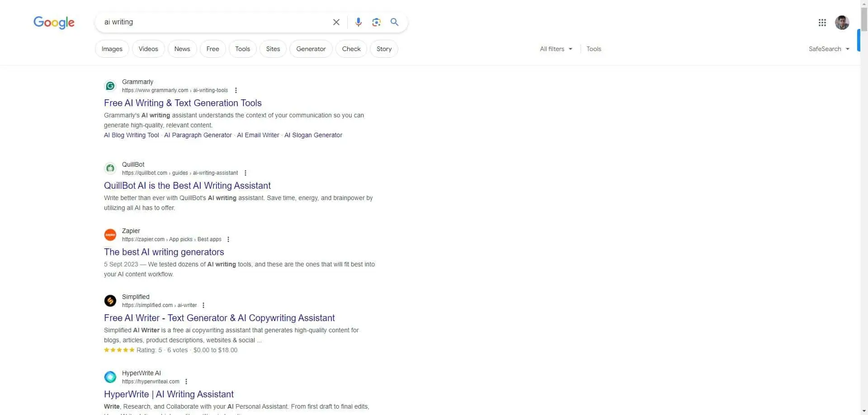868x415 pixels.
Task: Open the SafeSearch dropdown
Action: click(x=829, y=49)
